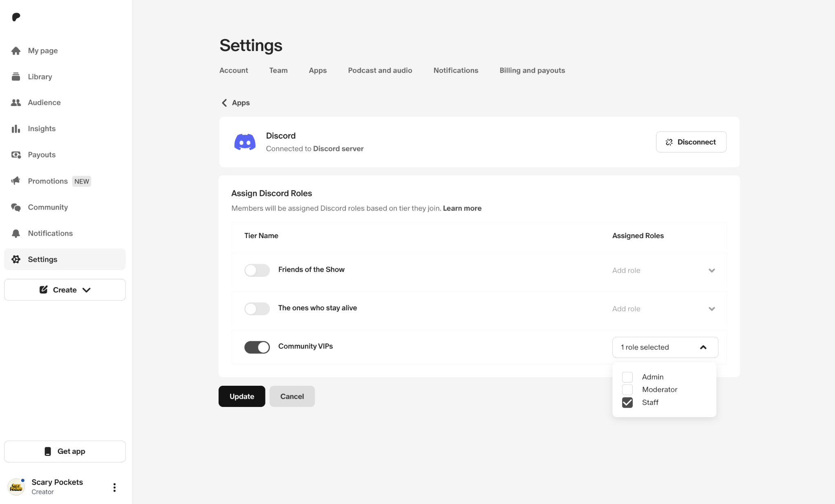
Task: Check the Admin role checkbox
Action: tap(627, 377)
